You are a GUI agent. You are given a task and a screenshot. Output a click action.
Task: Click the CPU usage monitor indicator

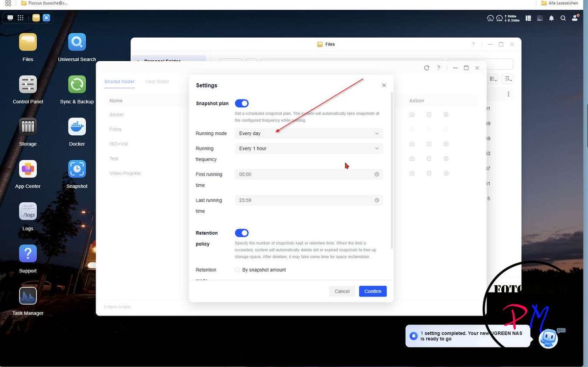(490, 18)
